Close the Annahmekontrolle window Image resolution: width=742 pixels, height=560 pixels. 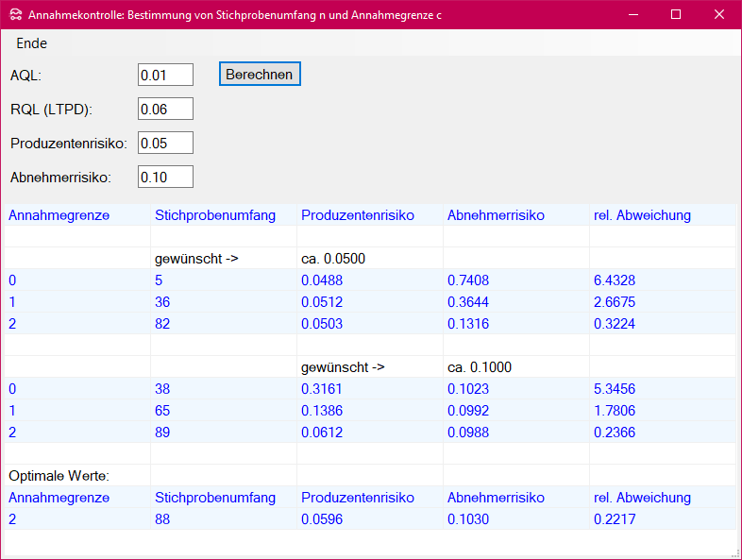719,15
